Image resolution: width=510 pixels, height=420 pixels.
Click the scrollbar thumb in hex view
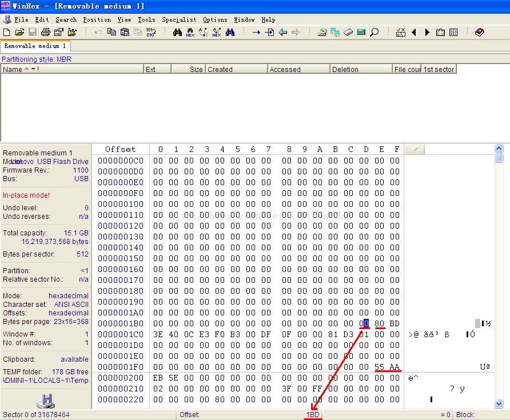click(499, 158)
